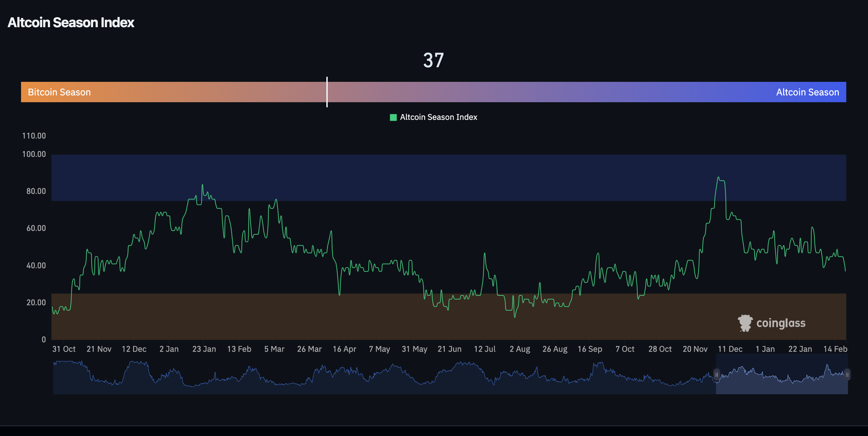Select the 14 Feb axis label

[837, 349]
